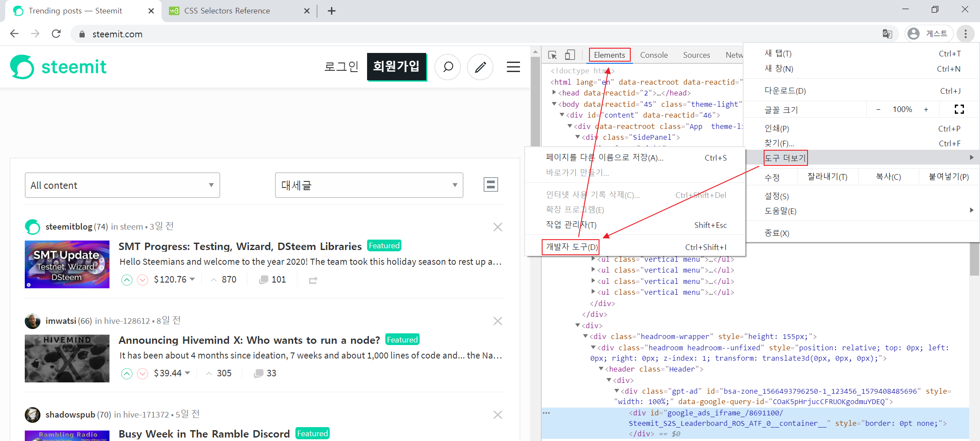This screenshot has width=980, height=441.
Task: Downvote the Hivemind X post
Action: pyautogui.click(x=142, y=374)
